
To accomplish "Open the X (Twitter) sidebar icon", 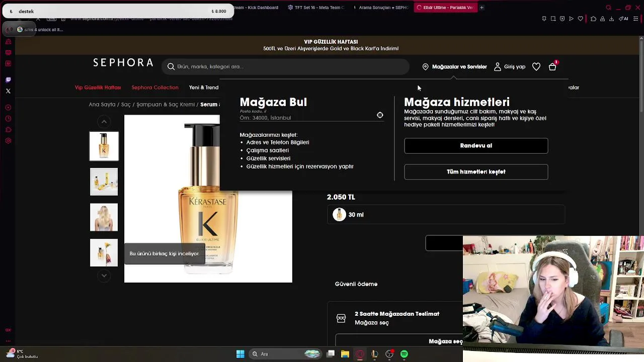I will 8,91.
